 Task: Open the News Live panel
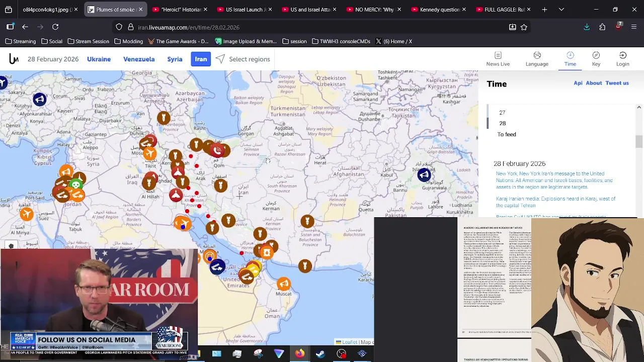(x=498, y=59)
